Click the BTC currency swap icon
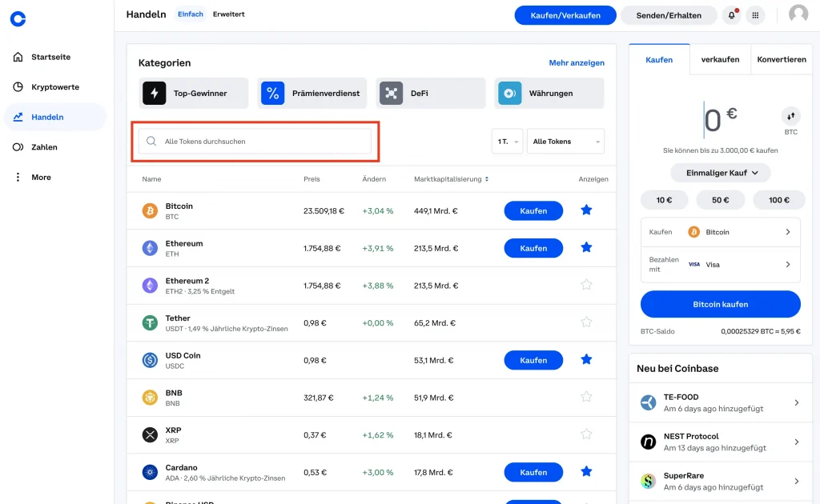This screenshot has width=820, height=504. (790, 116)
